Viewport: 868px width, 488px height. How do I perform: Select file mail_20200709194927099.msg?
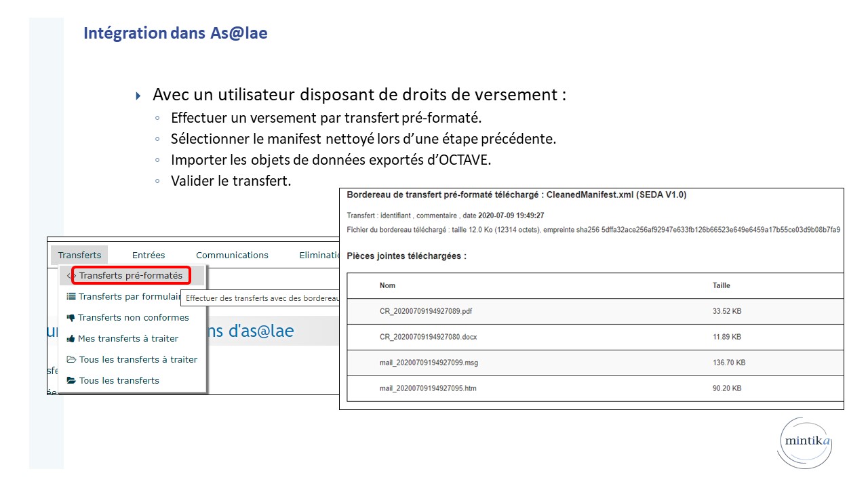(x=429, y=363)
